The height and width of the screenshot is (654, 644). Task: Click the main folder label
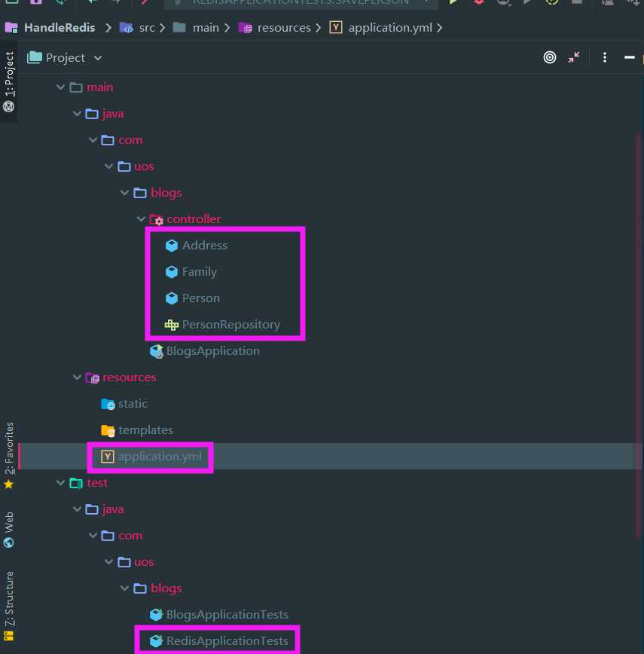[x=99, y=87]
